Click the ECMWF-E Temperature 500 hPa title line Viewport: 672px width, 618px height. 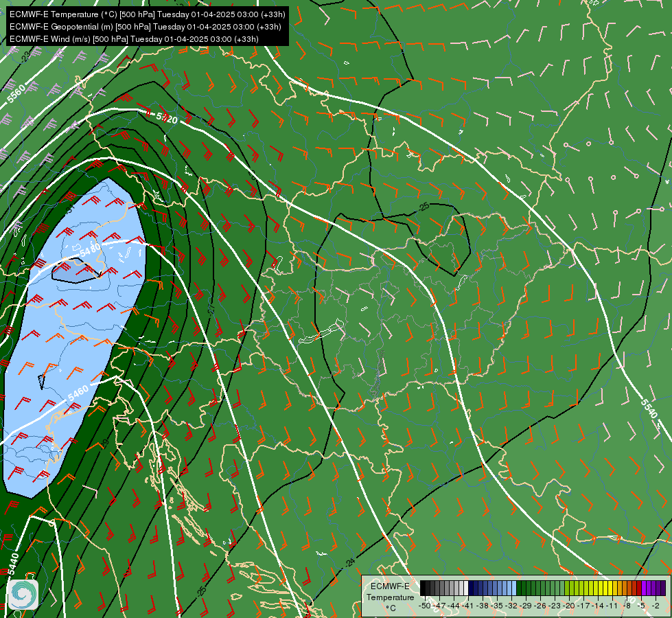pyautogui.click(x=148, y=14)
